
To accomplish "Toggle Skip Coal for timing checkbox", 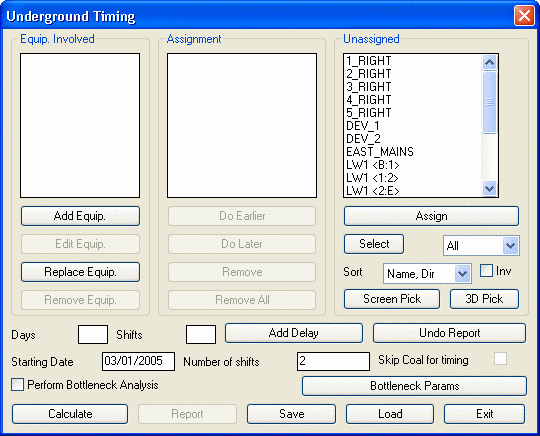I will (x=500, y=359).
